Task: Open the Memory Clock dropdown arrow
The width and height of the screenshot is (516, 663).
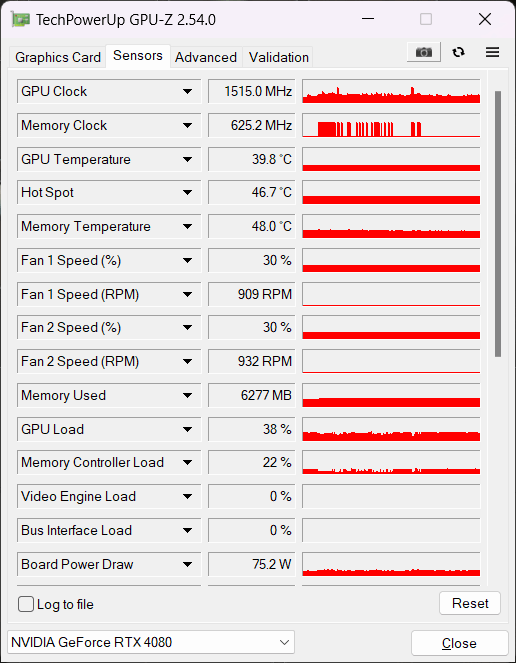Action: pyautogui.click(x=187, y=125)
